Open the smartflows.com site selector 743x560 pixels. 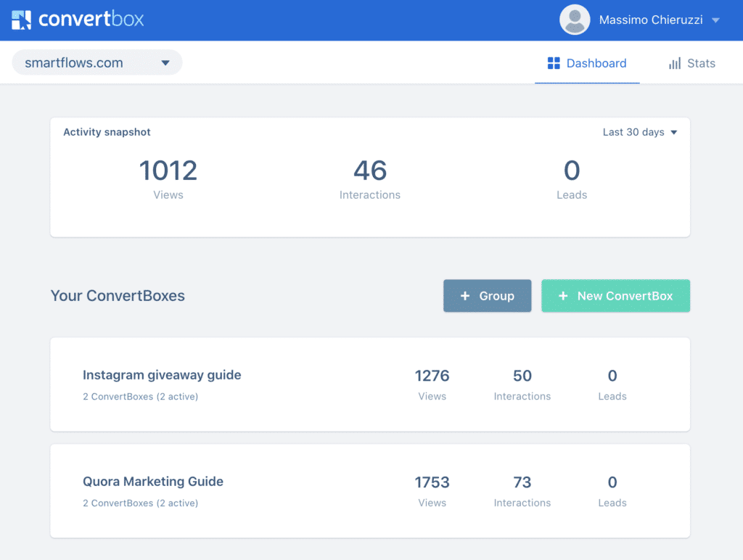(x=97, y=62)
